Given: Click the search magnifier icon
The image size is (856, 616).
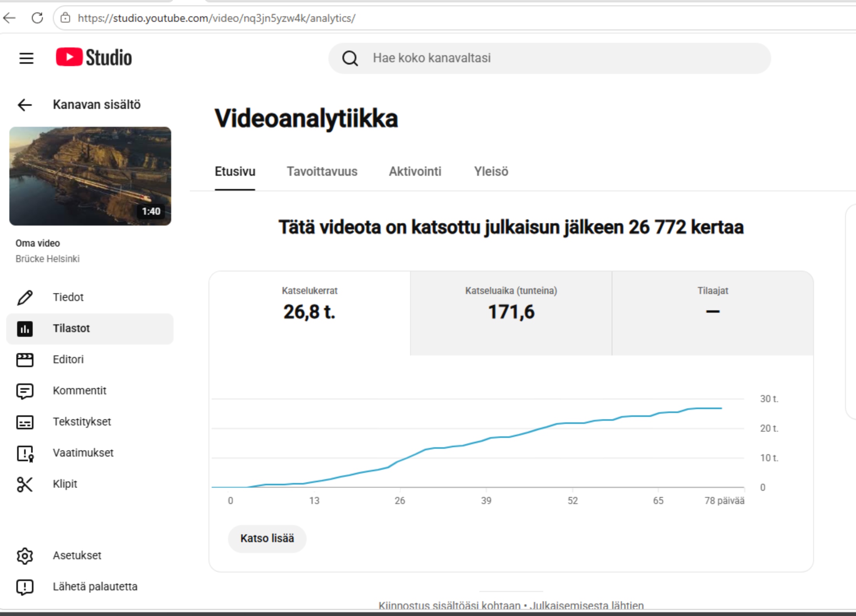Looking at the screenshot, I should (x=350, y=58).
